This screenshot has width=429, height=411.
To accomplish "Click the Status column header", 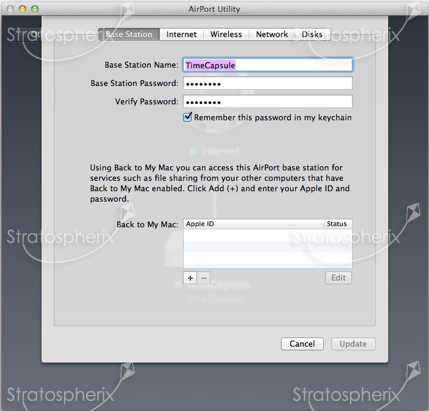I will pos(338,224).
